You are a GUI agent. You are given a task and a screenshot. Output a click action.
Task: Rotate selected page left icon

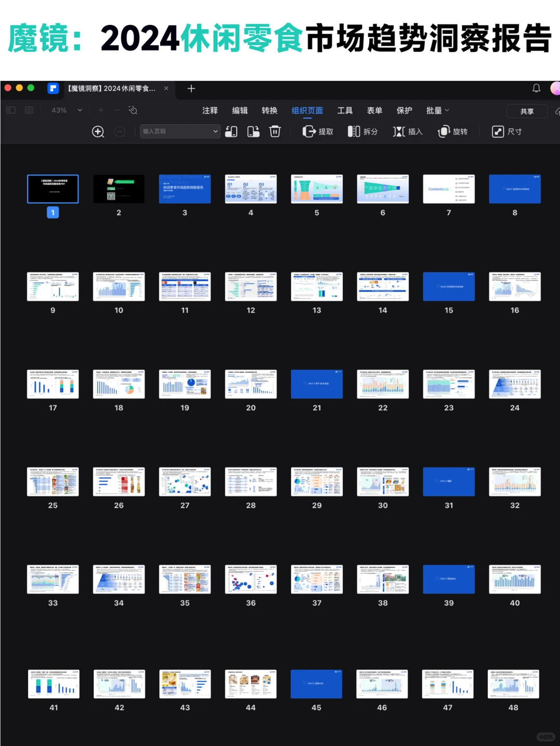coord(231,132)
